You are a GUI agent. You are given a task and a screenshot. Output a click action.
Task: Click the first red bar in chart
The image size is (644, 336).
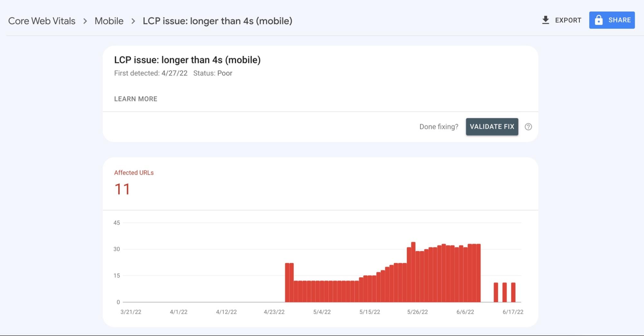287,283
